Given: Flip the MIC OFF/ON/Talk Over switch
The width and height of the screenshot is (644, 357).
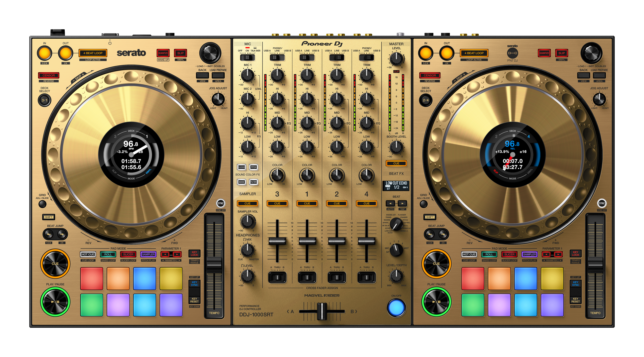Looking at the screenshot, I should [247, 58].
